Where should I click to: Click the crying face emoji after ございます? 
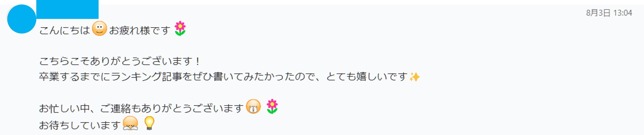tap(253, 107)
